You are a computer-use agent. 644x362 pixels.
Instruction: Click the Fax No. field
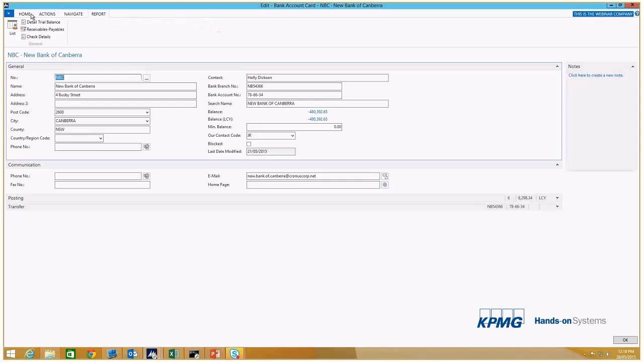tap(102, 185)
